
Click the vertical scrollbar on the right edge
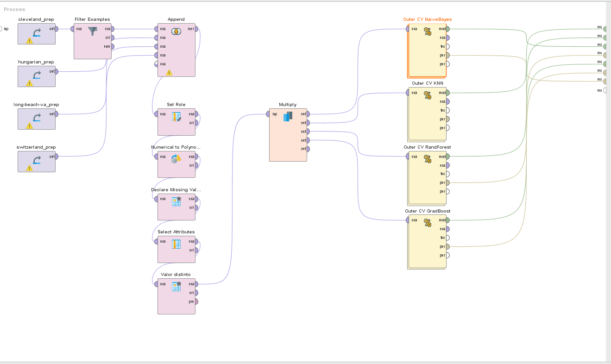[x=608, y=181]
